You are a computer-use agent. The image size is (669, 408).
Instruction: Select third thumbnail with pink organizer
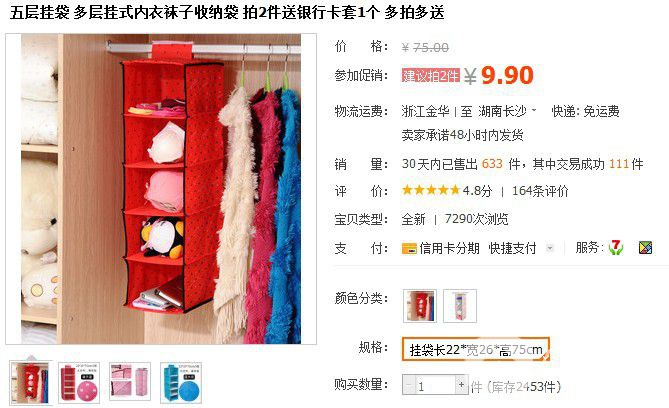click(130, 382)
